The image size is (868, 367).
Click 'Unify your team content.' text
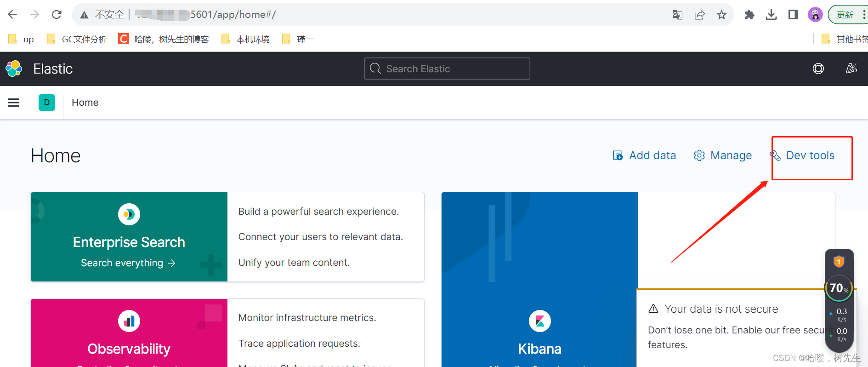pos(294,263)
